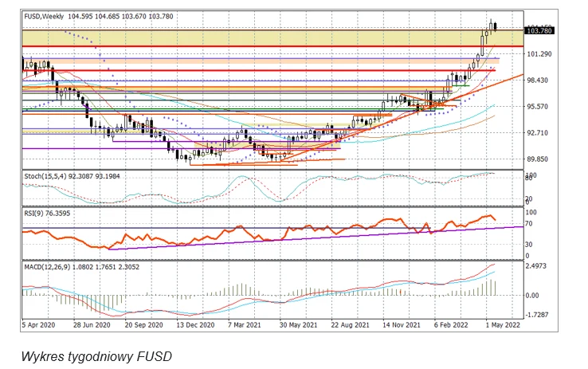Image resolution: width=588 pixels, height=369 pixels.
Task: Click the 98.430 price axis label
Action: coord(539,80)
